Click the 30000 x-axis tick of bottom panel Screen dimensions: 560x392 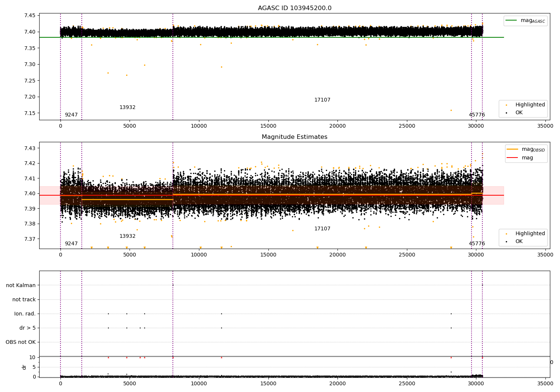coord(476,383)
